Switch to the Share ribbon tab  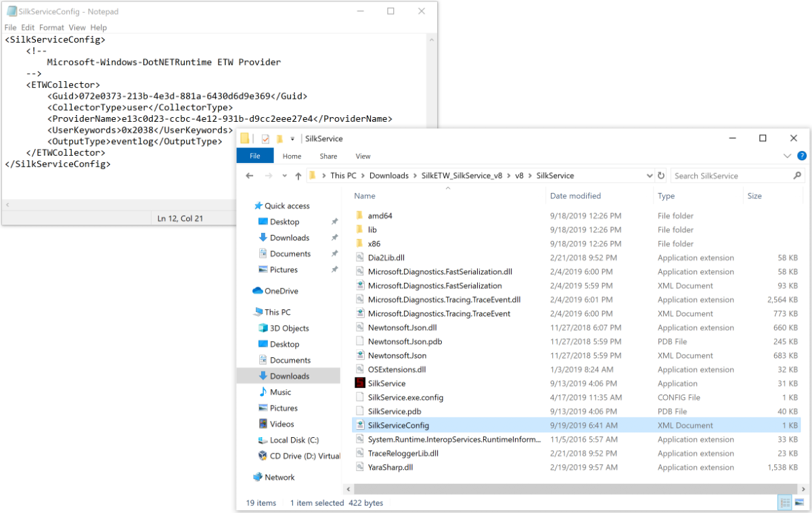coord(328,156)
